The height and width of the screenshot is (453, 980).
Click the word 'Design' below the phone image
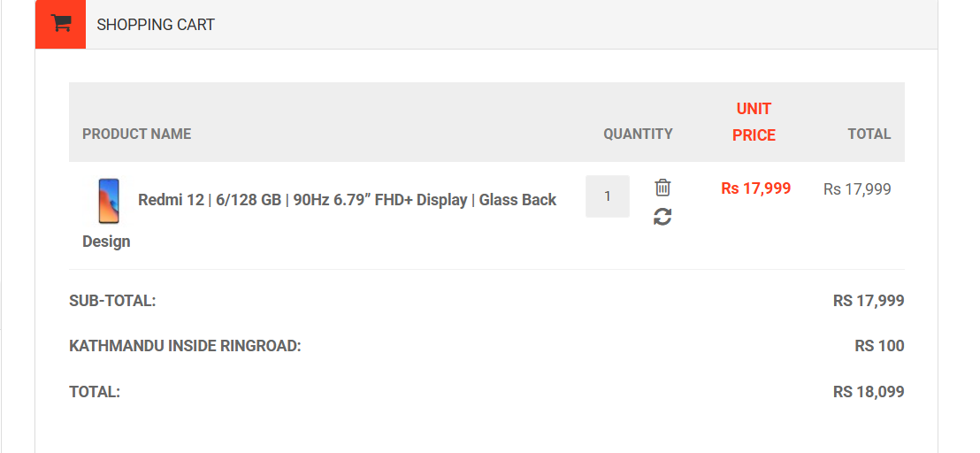coord(106,242)
